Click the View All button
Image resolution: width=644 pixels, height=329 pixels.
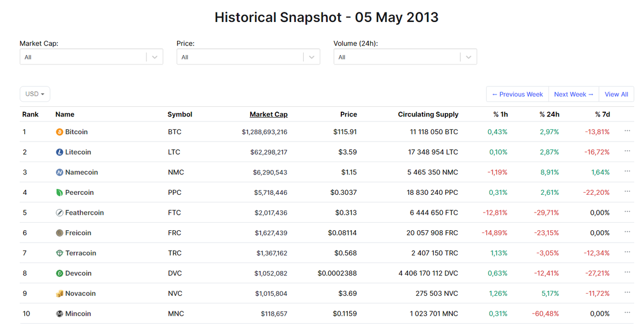click(616, 94)
